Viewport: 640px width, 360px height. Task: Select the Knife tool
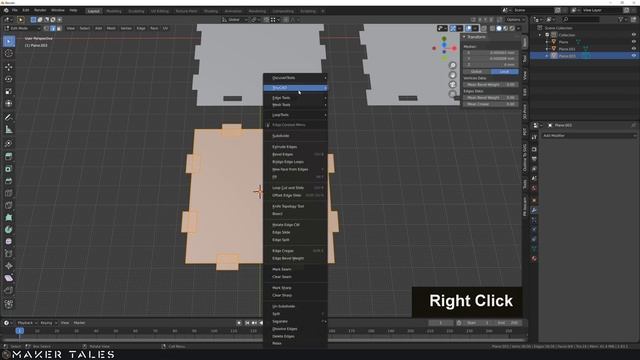tap(9, 205)
